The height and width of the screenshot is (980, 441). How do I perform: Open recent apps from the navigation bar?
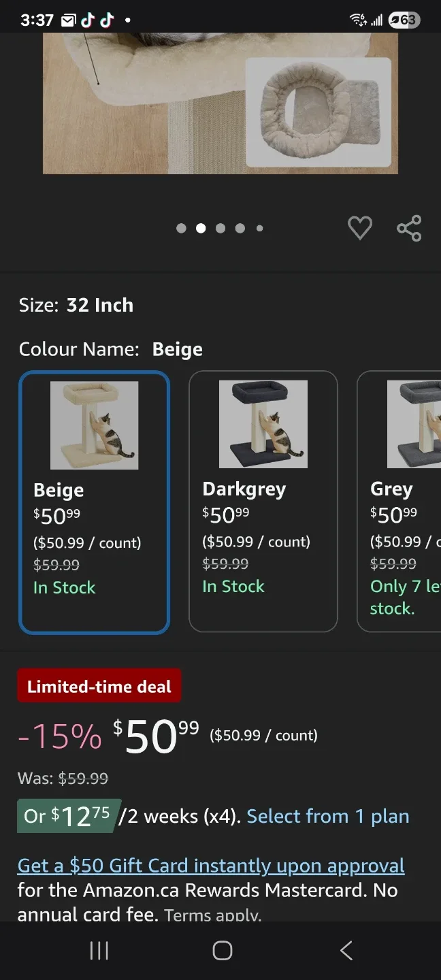pos(99,950)
